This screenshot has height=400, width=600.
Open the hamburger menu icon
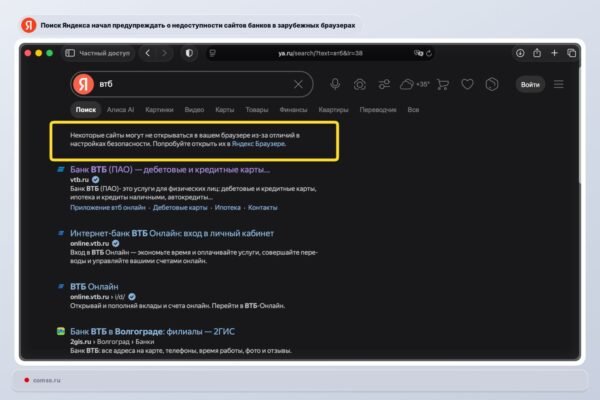tap(559, 84)
